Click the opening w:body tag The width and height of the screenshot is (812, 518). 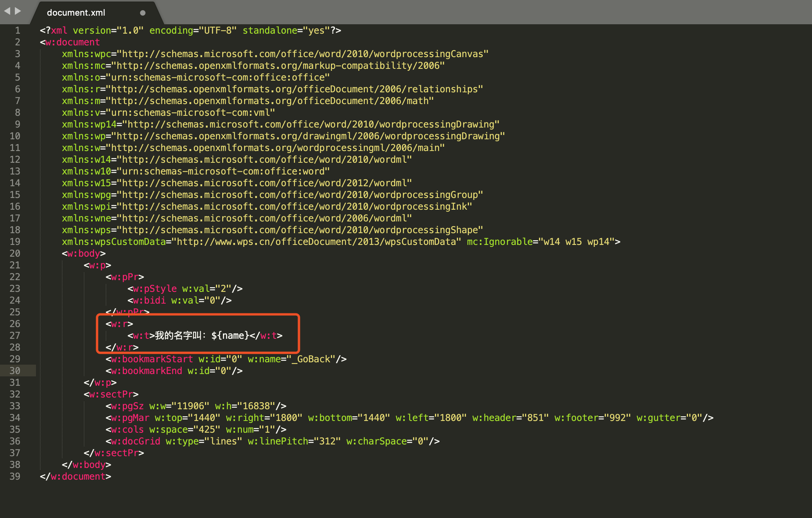pyautogui.click(x=84, y=253)
